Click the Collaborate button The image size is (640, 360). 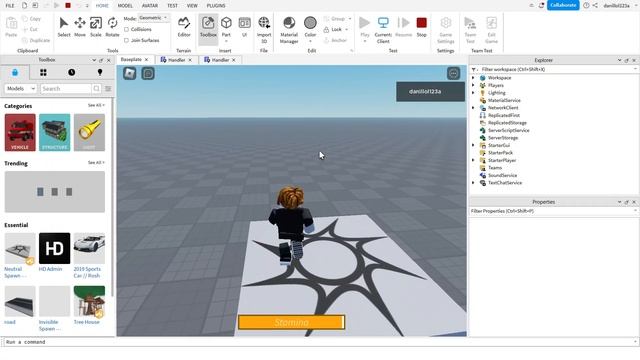[x=563, y=5]
